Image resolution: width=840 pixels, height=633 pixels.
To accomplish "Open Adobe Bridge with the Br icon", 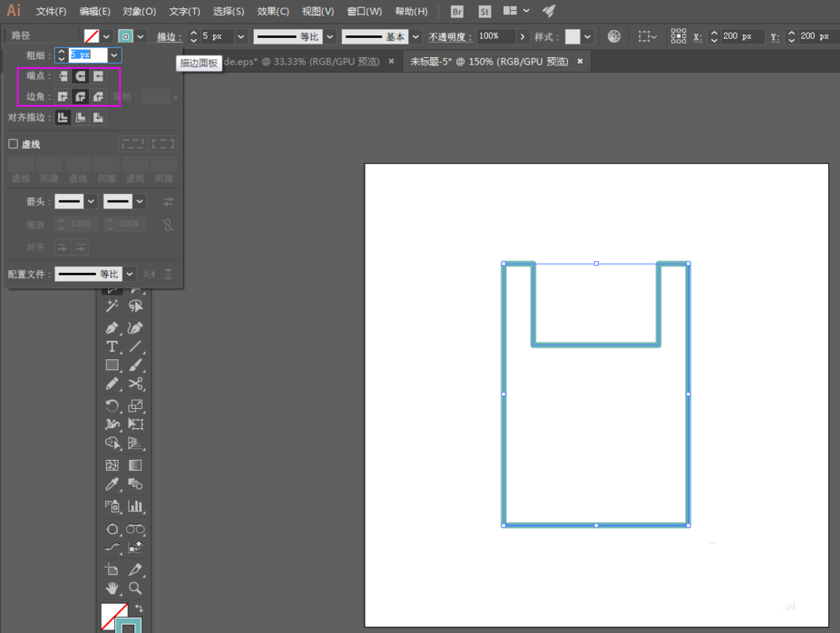I will pos(457,12).
